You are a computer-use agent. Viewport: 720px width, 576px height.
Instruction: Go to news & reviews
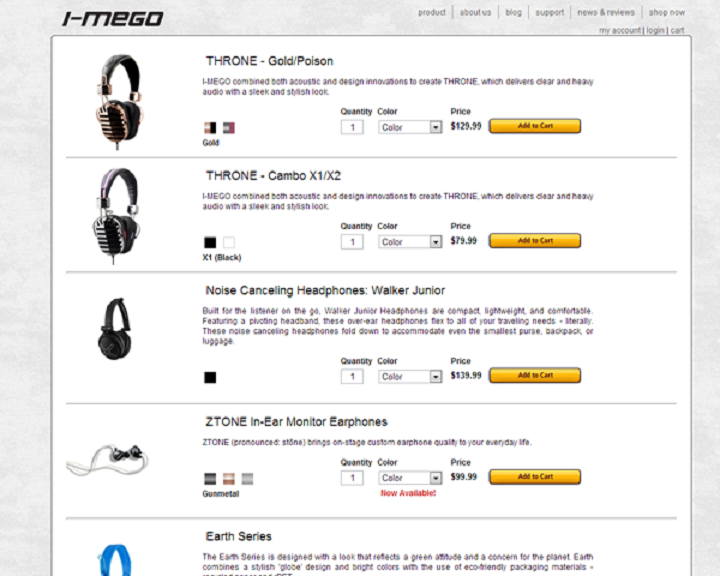606,12
